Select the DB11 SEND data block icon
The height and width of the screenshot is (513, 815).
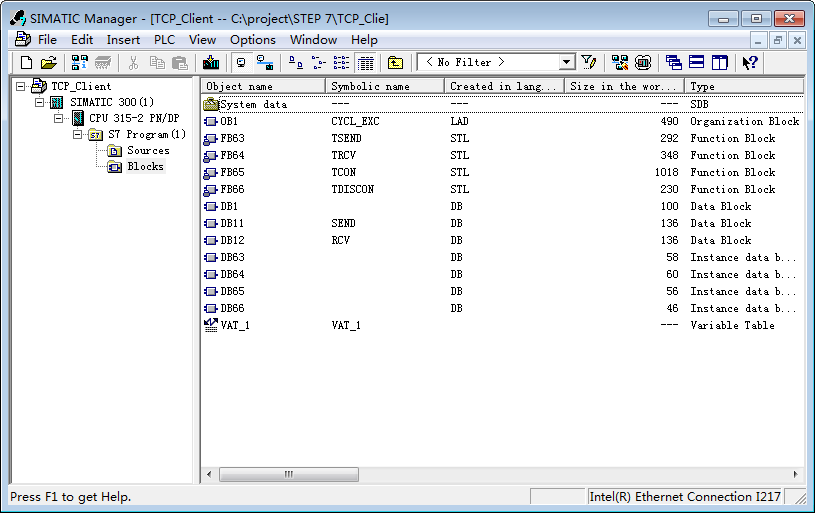(211, 223)
